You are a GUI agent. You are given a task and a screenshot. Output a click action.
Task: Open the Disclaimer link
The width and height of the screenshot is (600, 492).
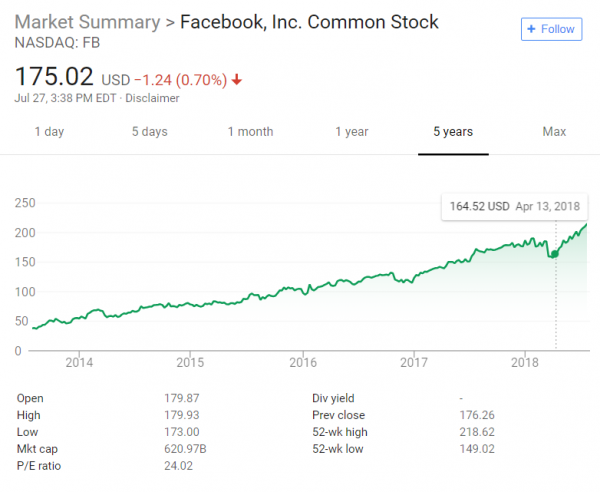[152, 98]
